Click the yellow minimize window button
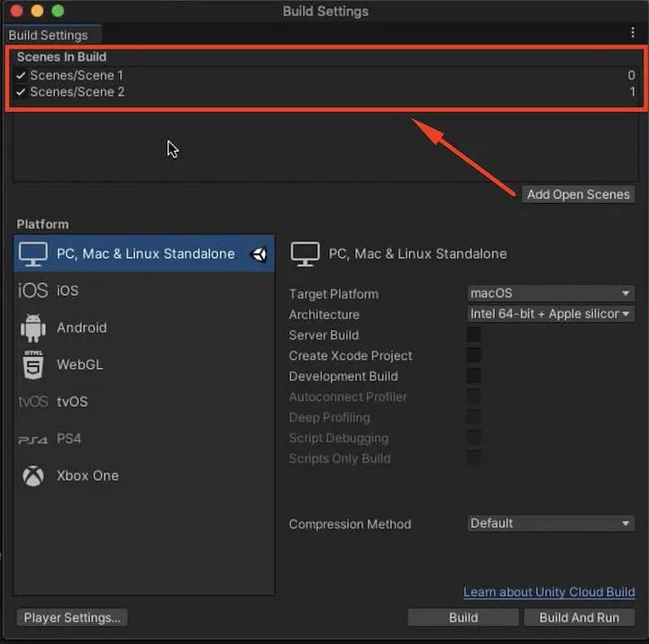The image size is (649, 644). pyautogui.click(x=37, y=11)
